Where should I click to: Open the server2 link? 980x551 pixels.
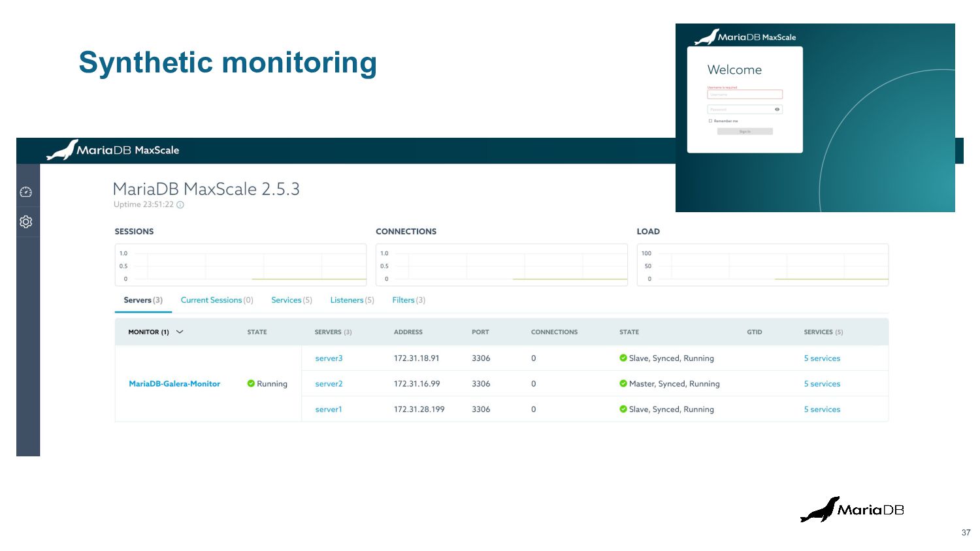coord(329,384)
